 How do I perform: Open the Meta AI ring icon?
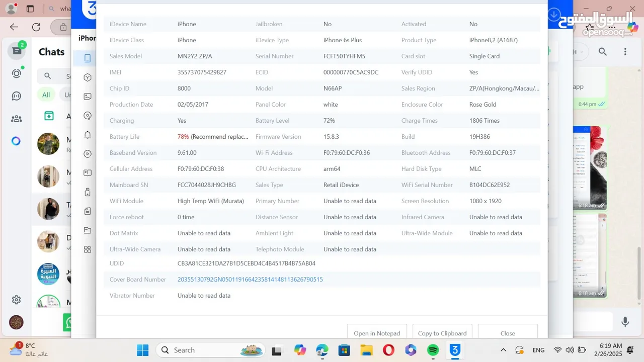[x=16, y=141]
